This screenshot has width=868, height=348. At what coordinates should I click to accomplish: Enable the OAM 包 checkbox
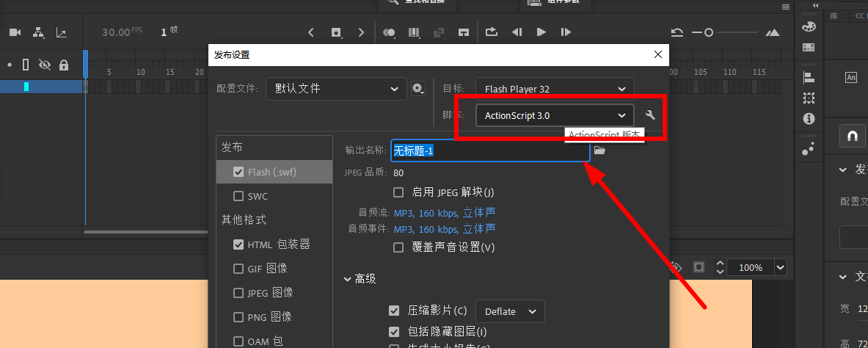click(238, 341)
